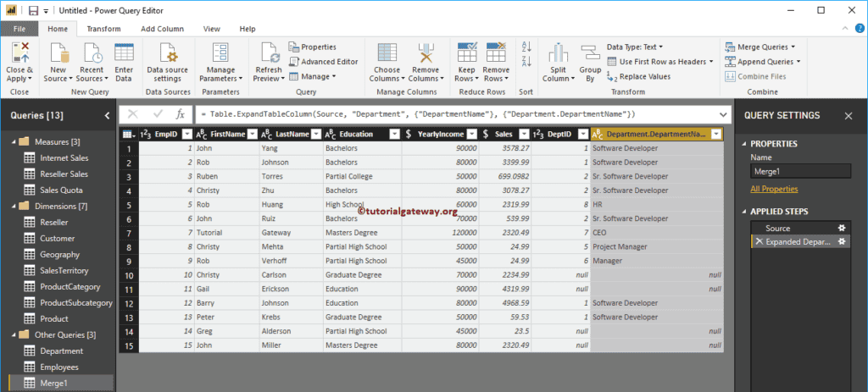Open settings gear for Source step
This screenshot has width=868, height=392.
tap(842, 228)
